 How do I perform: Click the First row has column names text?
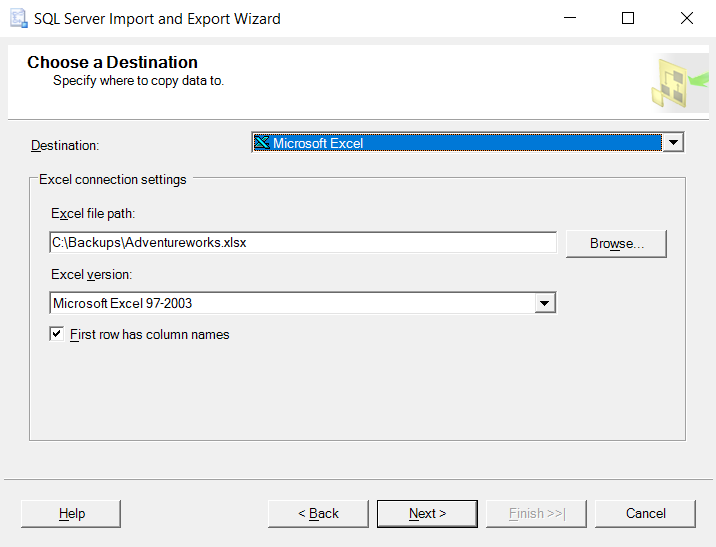(149, 334)
